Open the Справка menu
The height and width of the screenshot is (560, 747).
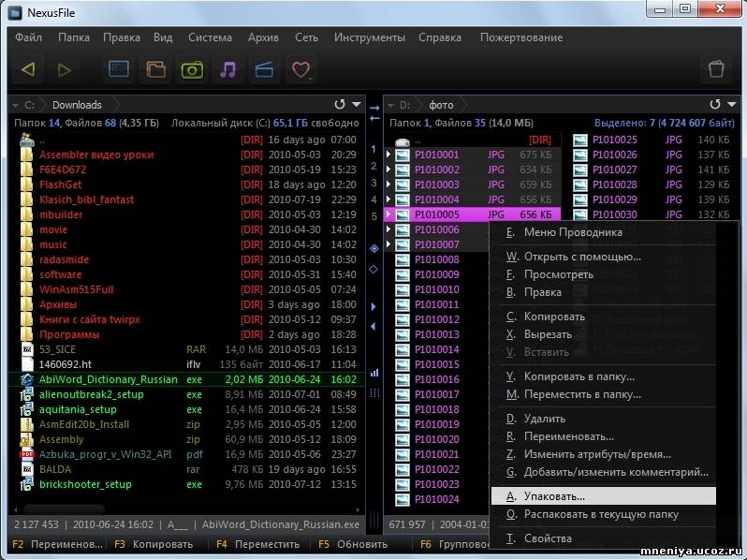(x=440, y=37)
